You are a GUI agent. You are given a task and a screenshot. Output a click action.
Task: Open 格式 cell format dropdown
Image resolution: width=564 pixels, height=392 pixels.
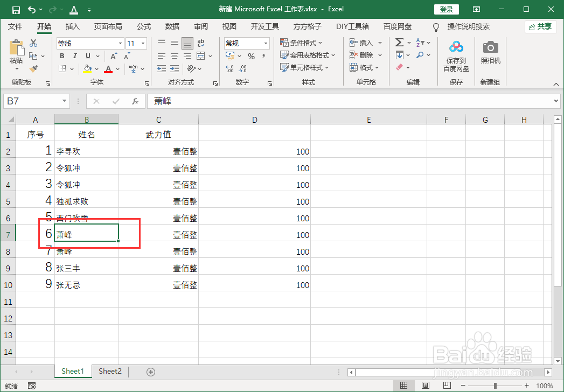click(364, 67)
